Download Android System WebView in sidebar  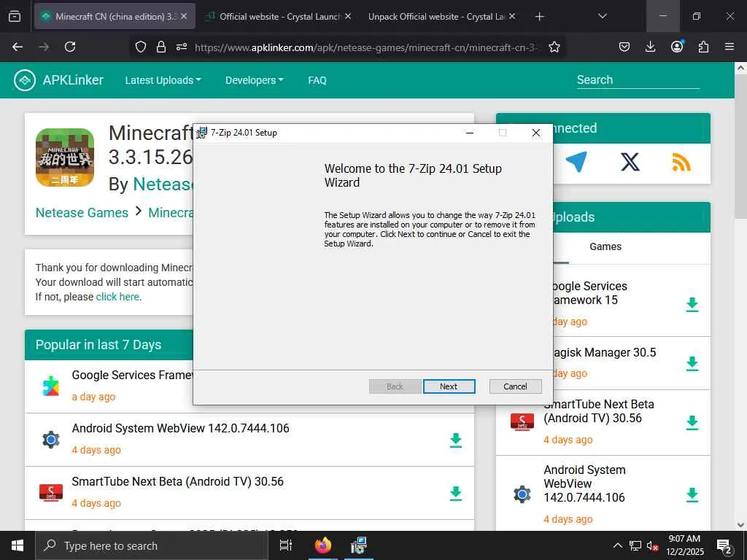692,495
